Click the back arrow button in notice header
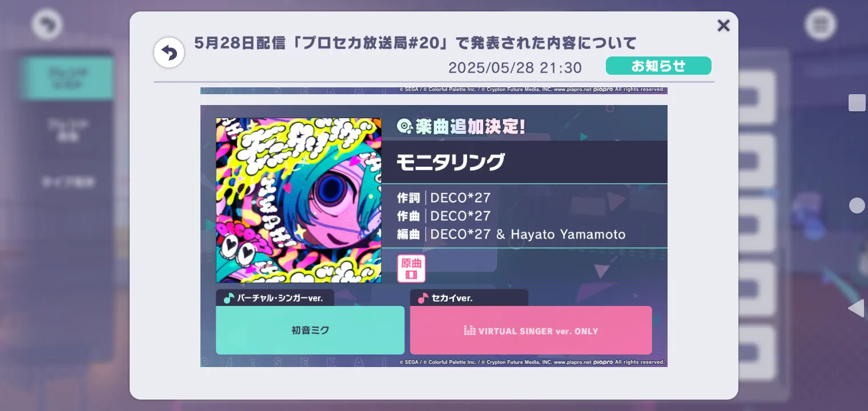The height and width of the screenshot is (411, 868). point(169,53)
